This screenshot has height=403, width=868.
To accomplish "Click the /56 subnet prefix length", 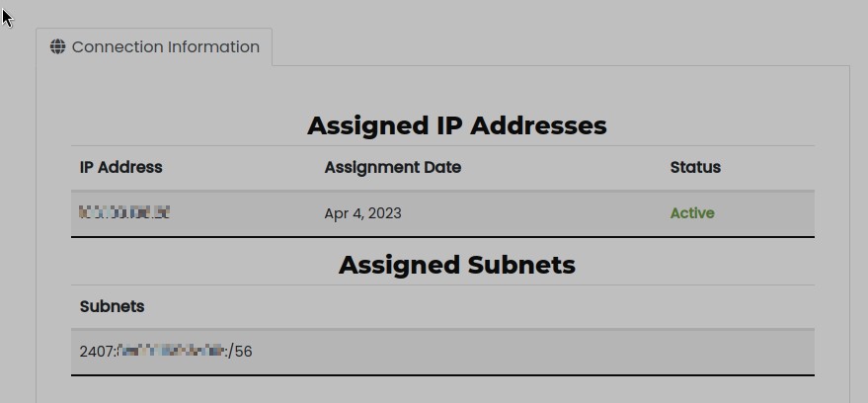I will click(x=240, y=351).
